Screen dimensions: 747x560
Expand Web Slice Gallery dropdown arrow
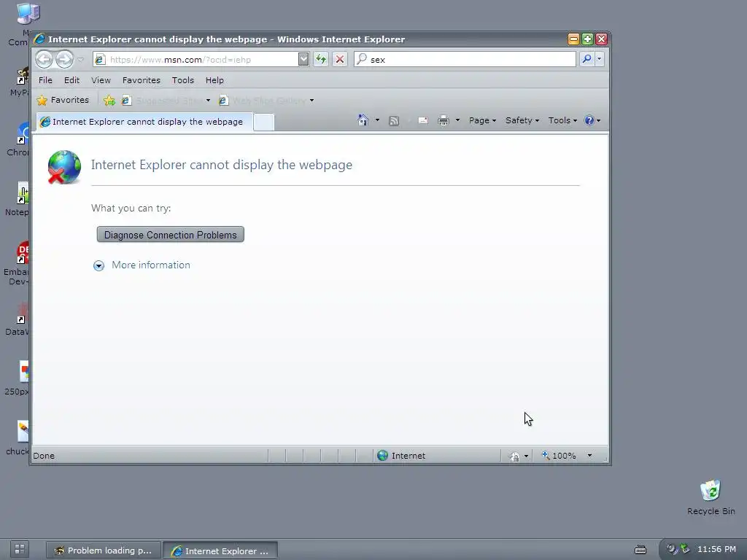point(312,101)
